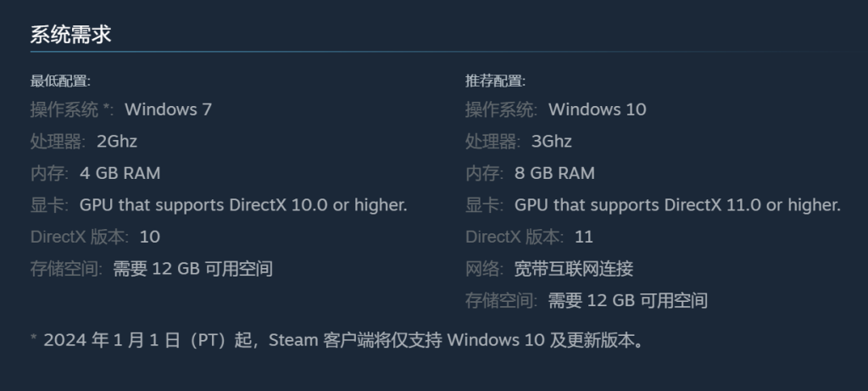This screenshot has width=868, height=391.
Task: Click the minimum processor value 2Ghz
Action: [117, 142]
